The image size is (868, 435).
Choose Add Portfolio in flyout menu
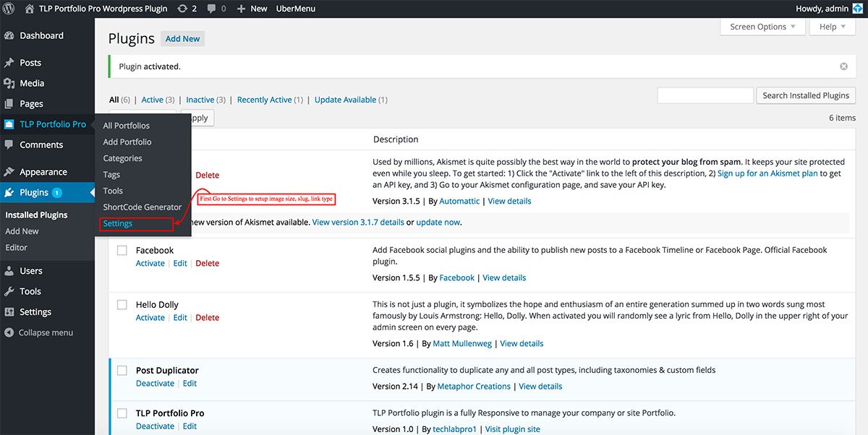coord(127,142)
